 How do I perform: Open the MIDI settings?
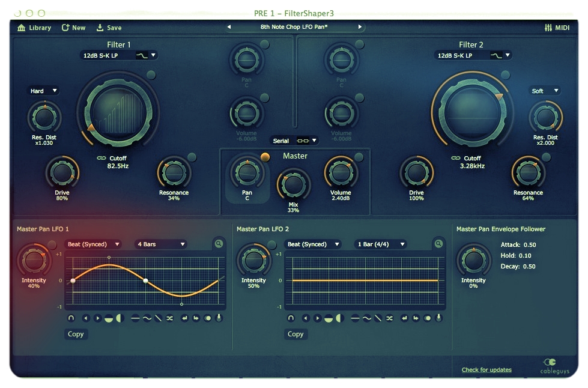tap(557, 28)
